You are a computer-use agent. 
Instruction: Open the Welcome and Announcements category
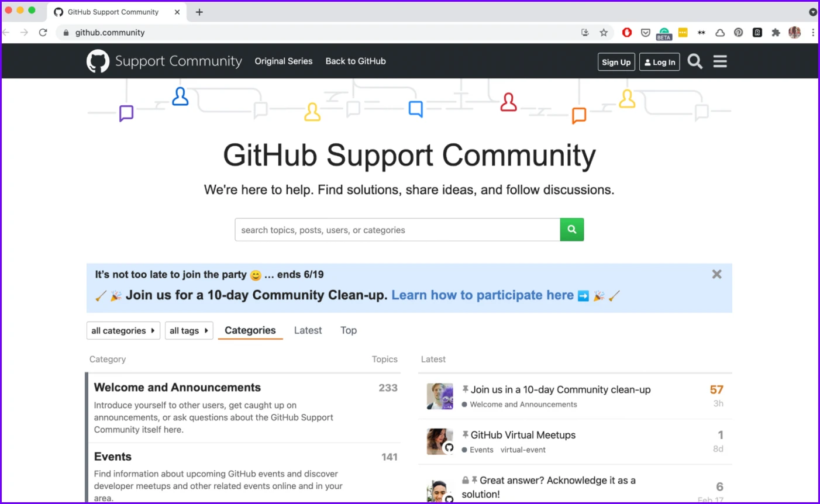tap(177, 388)
